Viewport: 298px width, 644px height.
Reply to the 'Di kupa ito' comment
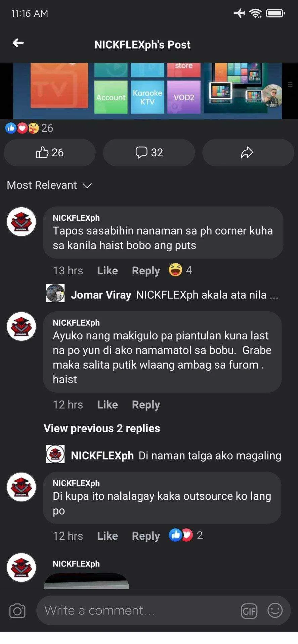pos(146,536)
